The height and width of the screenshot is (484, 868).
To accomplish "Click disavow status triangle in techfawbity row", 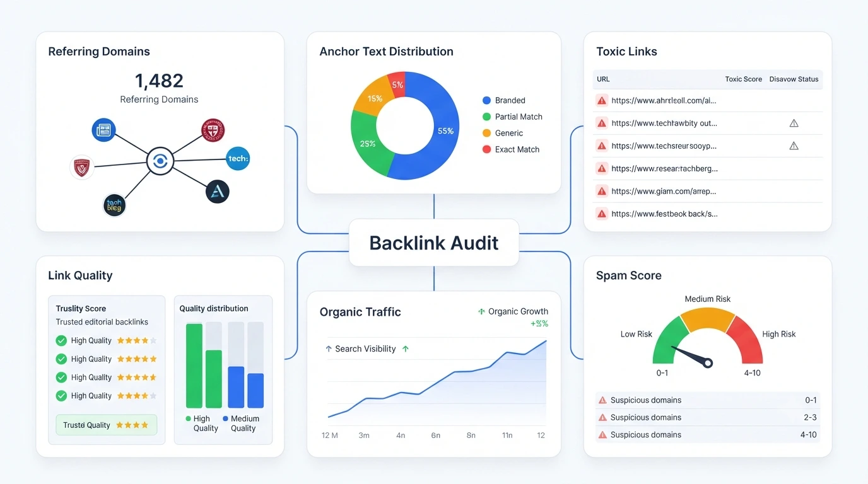I will [794, 123].
